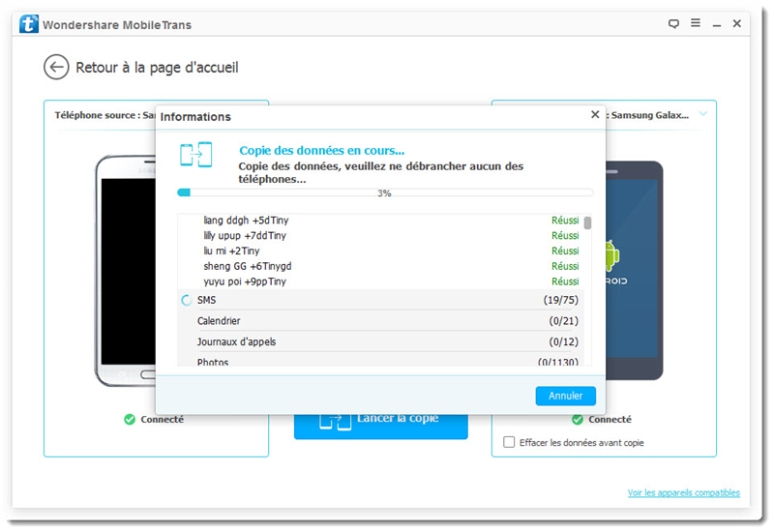
Task: Click the back arrow circle icon
Action: (x=56, y=67)
